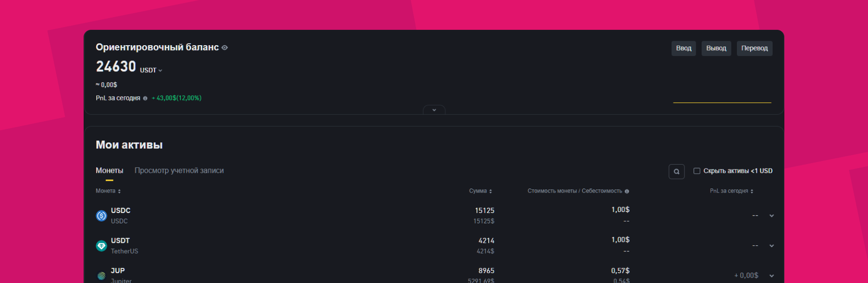
Task: Click the +43,00$(12,00%) PnL value
Action: 176,98
